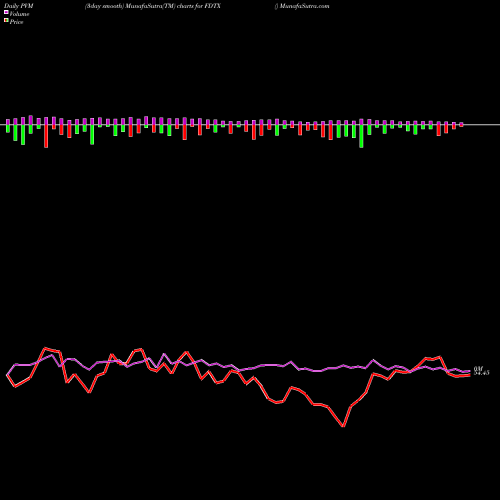Image resolution: width=500 pixels, height=500 pixels.
Task: Select the Price legend label
Action: click(x=16, y=22)
